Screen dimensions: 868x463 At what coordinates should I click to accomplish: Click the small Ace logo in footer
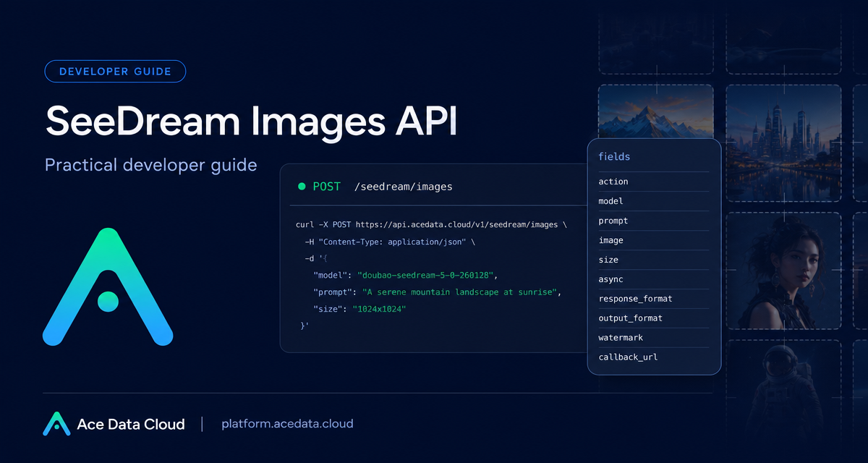[x=56, y=424]
